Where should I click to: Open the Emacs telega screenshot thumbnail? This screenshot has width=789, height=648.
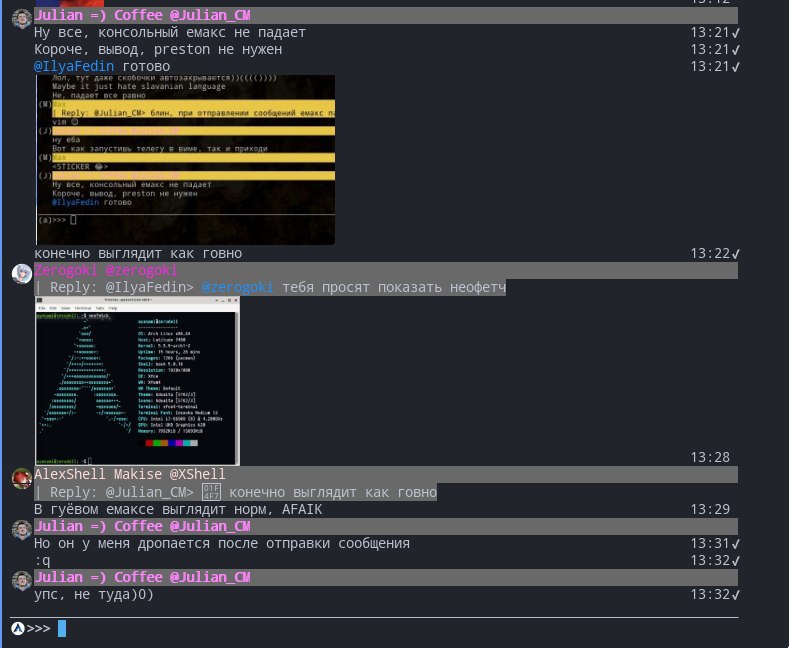click(x=185, y=160)
